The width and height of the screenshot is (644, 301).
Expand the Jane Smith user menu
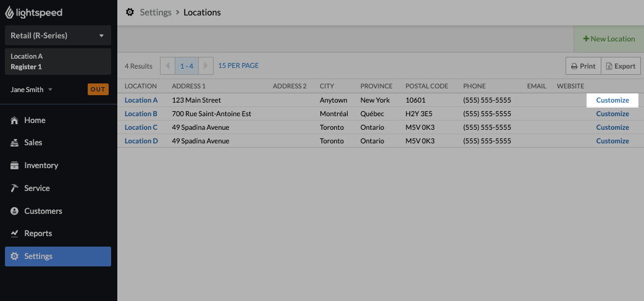31,90
